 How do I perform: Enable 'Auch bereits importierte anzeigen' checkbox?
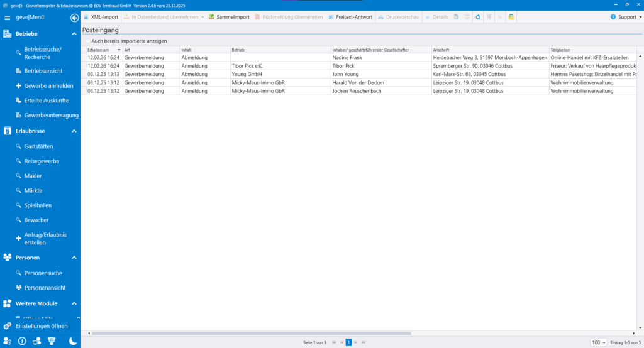pyautogui.click(x=87, y=41)
